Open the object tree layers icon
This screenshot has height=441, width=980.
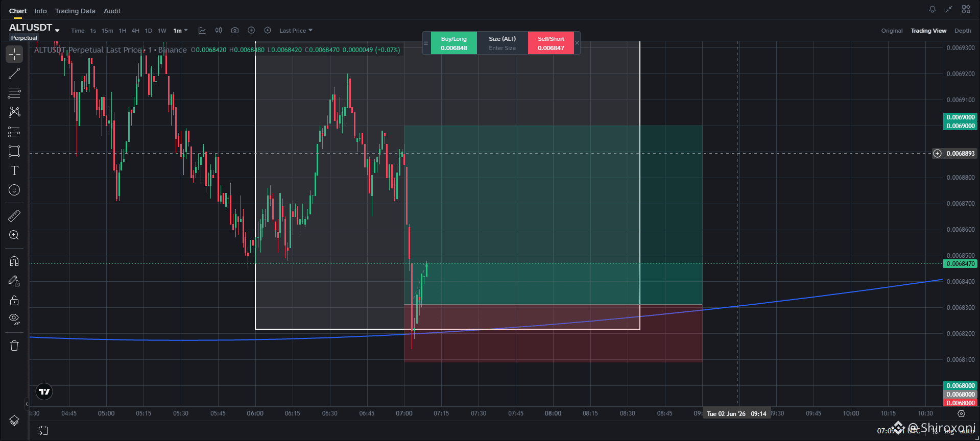click(14, 420)
